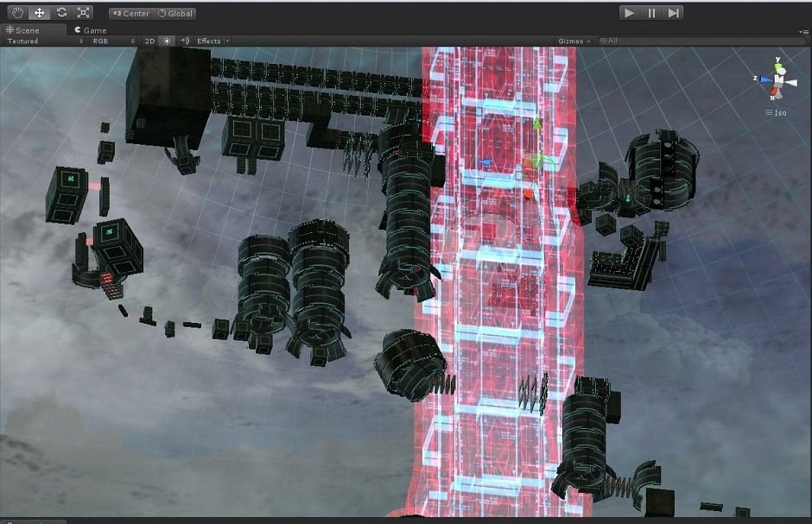The image size is (812, 524).
Task: Expand the Gizmos dropdown
Action: pyautogui.click(x=574, y=41)
